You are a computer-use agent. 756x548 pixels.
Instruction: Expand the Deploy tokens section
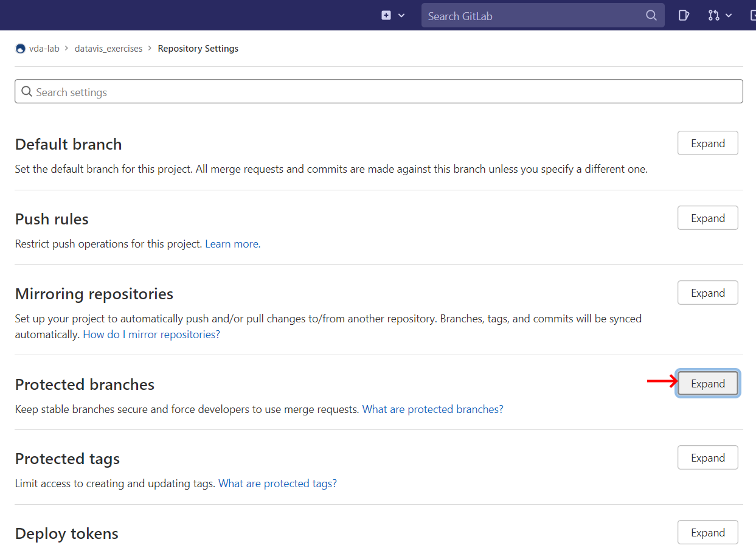point(707,533)
